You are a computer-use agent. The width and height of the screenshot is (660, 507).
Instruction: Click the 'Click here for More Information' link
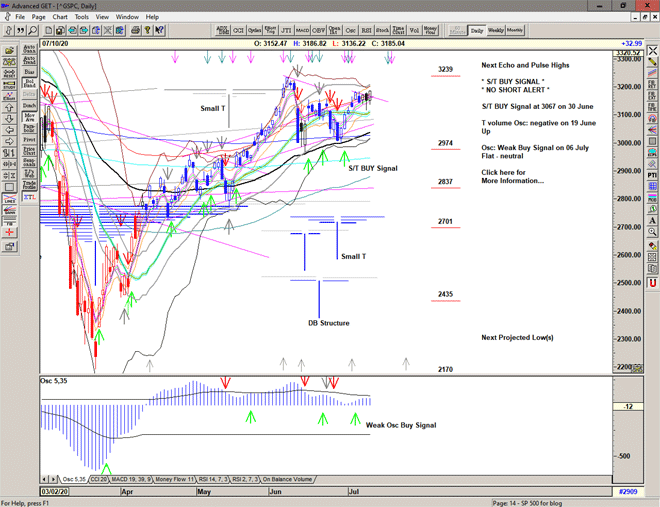(512, 176)
